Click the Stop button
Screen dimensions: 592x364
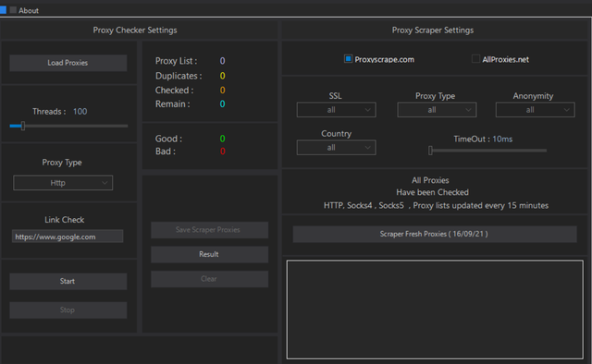click(68, 310)
